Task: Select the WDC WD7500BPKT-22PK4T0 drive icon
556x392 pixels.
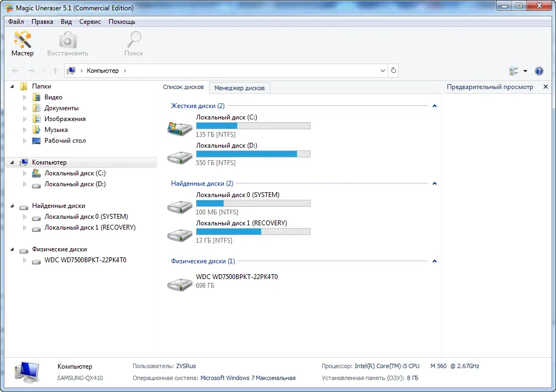Action: (x=179, y=284)
